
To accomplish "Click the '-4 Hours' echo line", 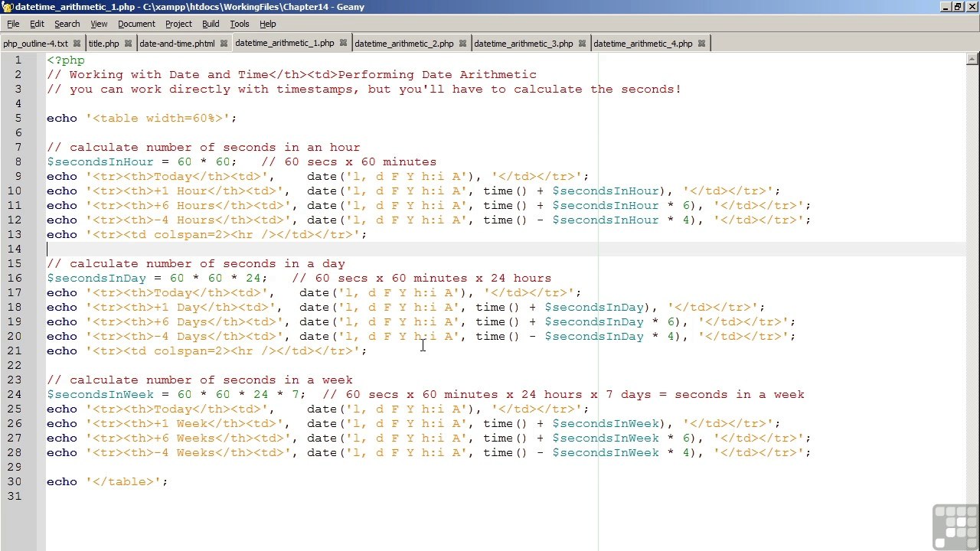I will [429, 220].
